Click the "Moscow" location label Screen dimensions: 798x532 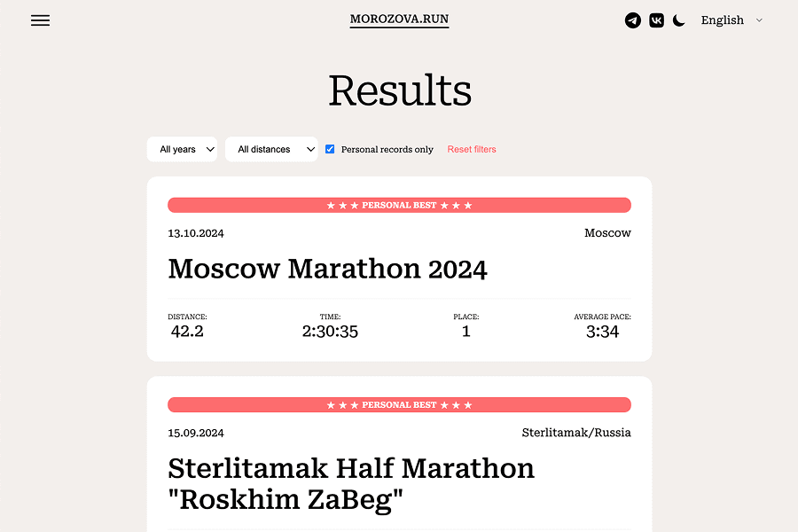pos(607,233)
